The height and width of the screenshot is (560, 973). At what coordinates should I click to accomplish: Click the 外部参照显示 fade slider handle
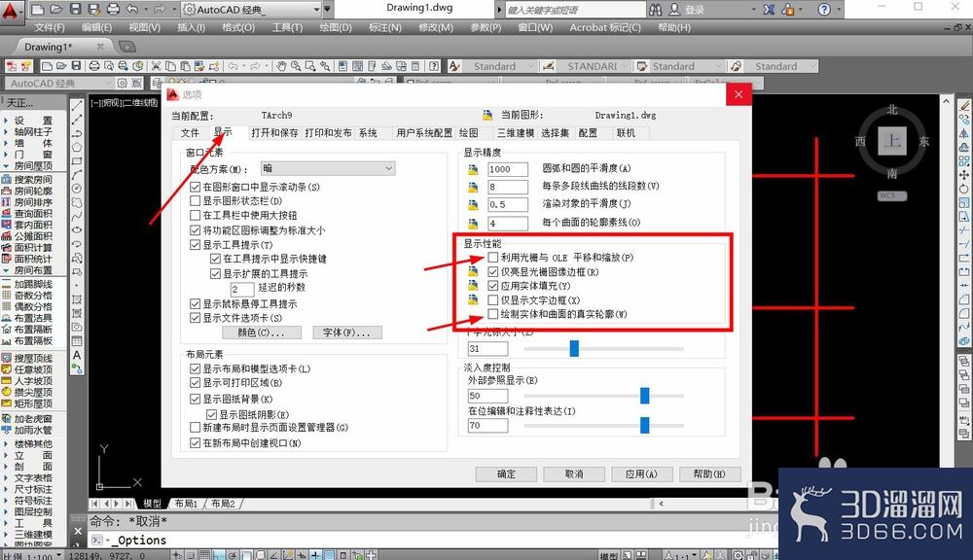(x=645, y=395)
